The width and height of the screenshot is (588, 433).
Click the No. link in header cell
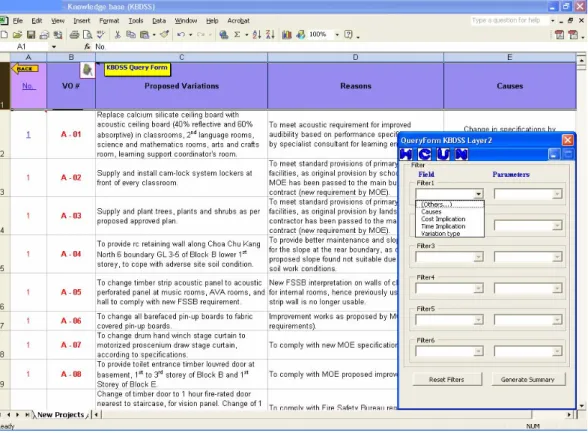pyautogui.click(x=28, y=86)
